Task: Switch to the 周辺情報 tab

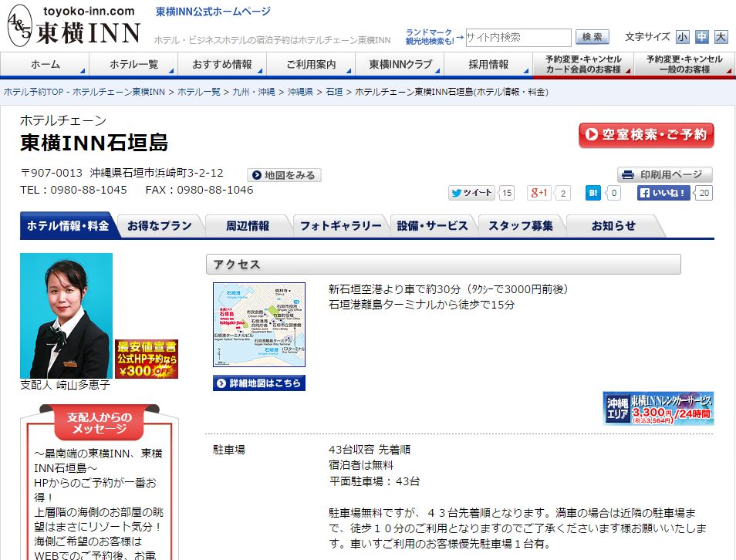Action: point(248,226)
